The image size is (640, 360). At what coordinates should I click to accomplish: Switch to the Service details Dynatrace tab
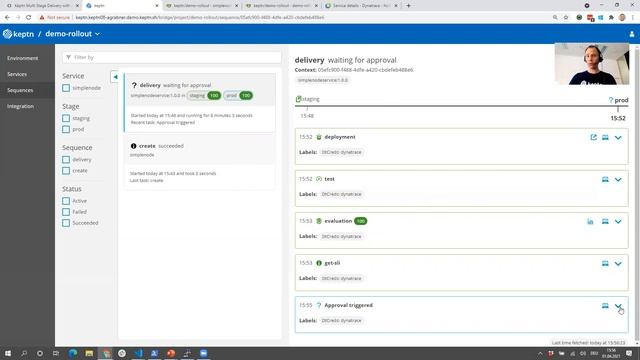(x=361, y=6)
